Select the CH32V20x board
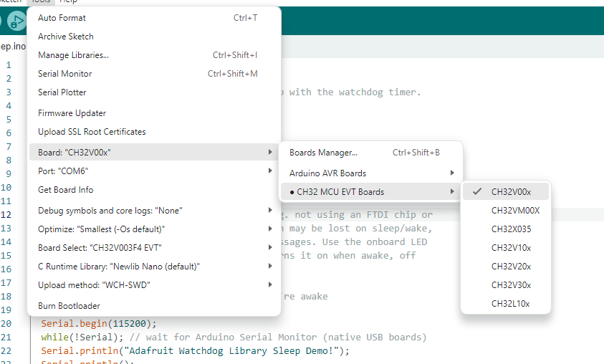Viewport: 604px width, 364px height. click(x=510, y=266)
